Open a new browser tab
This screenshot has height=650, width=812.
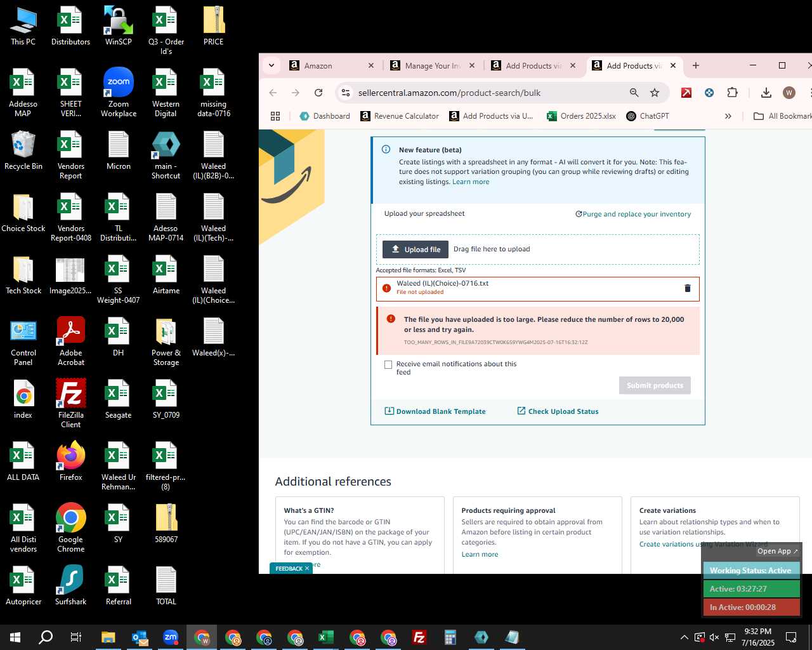click(696, 65)
